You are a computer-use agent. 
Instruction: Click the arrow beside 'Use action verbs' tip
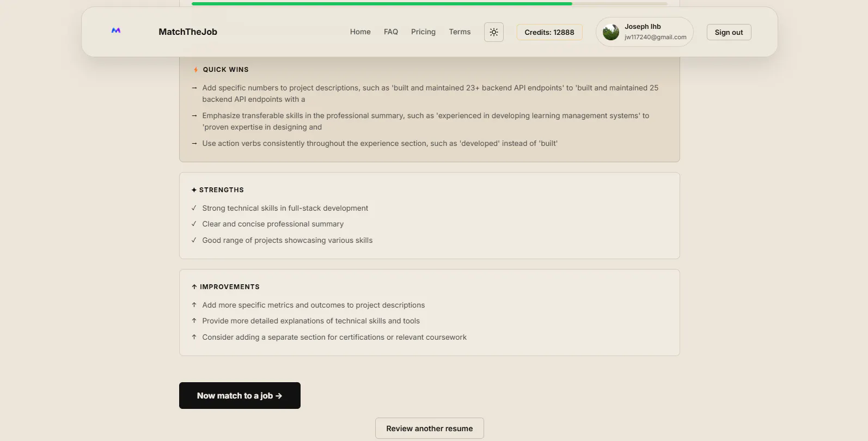point(194,143)
